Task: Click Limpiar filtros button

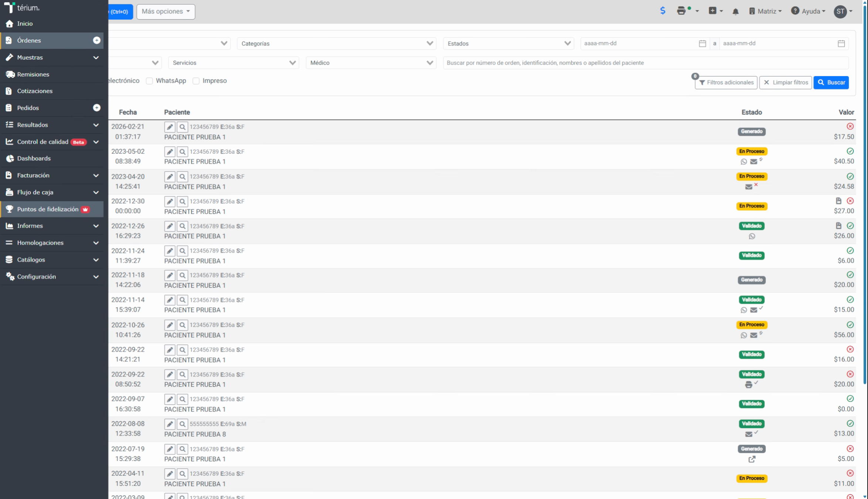Action: [785, 82]
